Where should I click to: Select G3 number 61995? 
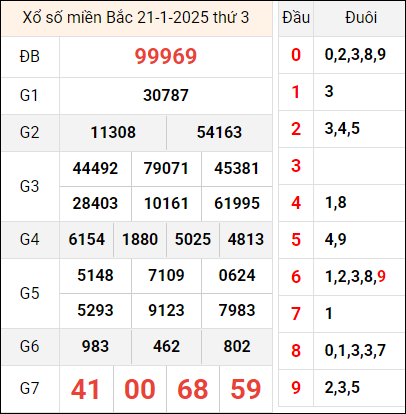click(x=237, y=203)
